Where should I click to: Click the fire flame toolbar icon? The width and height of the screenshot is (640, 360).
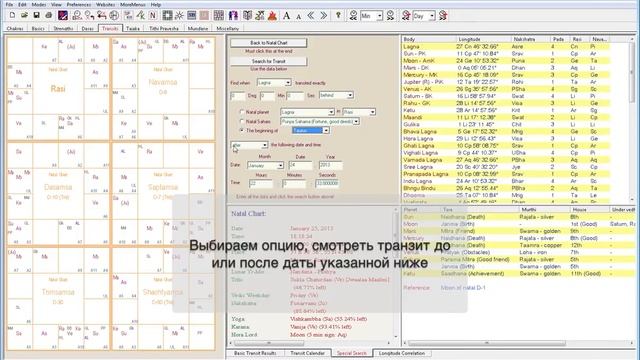click(x=273, y=16)
